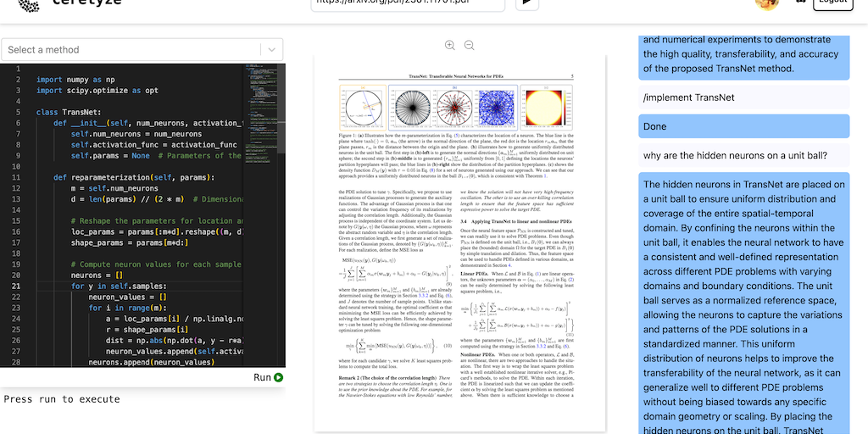Viewport: 868px width, 434px height.
Task: Click the 'Done' chat response bubble
Action: click(x=743, y=126)
